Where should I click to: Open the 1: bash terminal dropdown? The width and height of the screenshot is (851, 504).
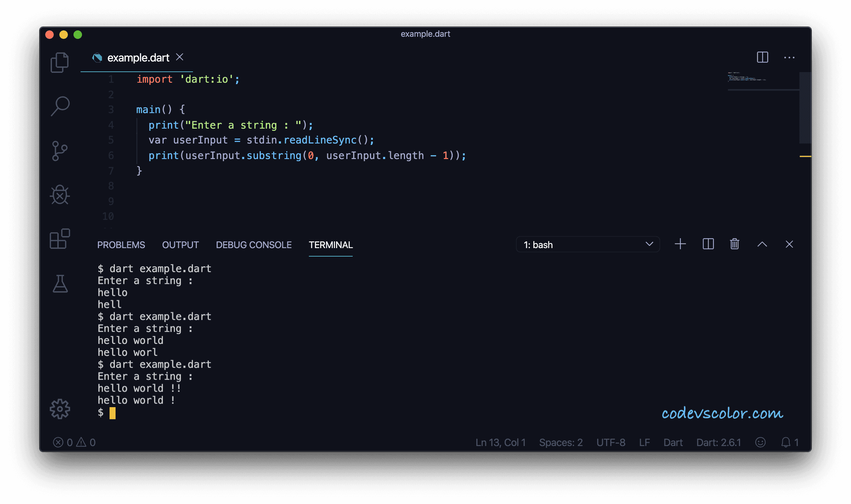[588, 245]
